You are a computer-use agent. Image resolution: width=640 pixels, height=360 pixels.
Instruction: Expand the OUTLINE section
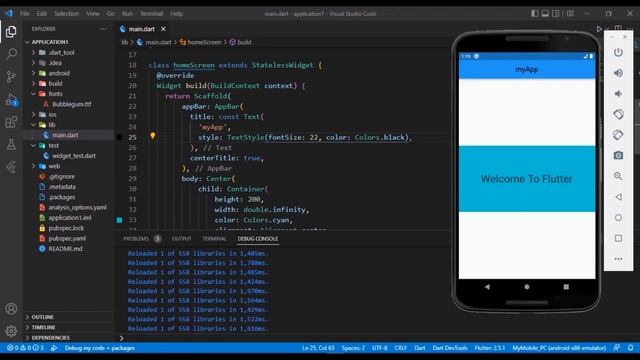pyautogui.click(x=42, y=317)
